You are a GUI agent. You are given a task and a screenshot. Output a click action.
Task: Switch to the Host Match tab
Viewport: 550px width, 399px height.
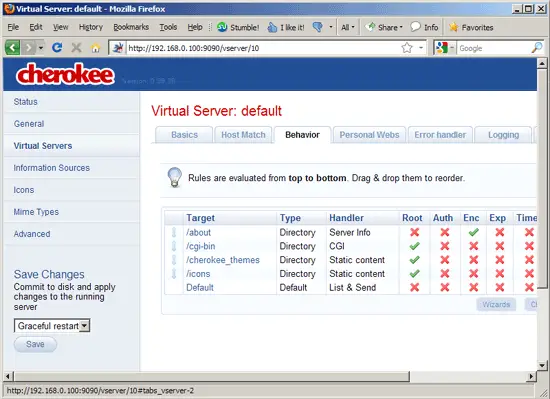243,135
